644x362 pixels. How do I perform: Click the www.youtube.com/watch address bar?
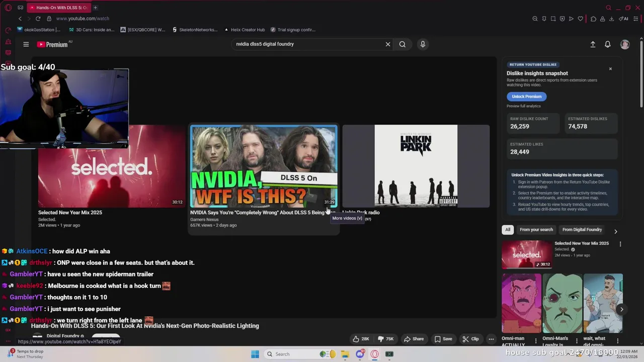83,19
